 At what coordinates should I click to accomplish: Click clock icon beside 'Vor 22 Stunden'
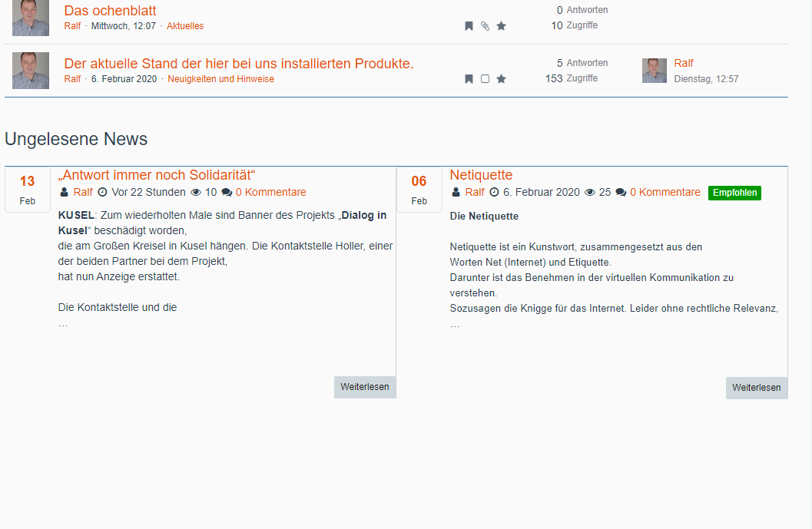pyautogui.click(x=102, y=193)
